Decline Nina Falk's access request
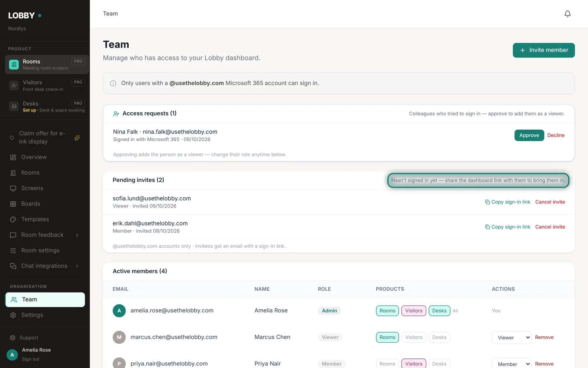The height and width of the screenshot is (368, 588). pyautogui.click(x=556, y=135)
